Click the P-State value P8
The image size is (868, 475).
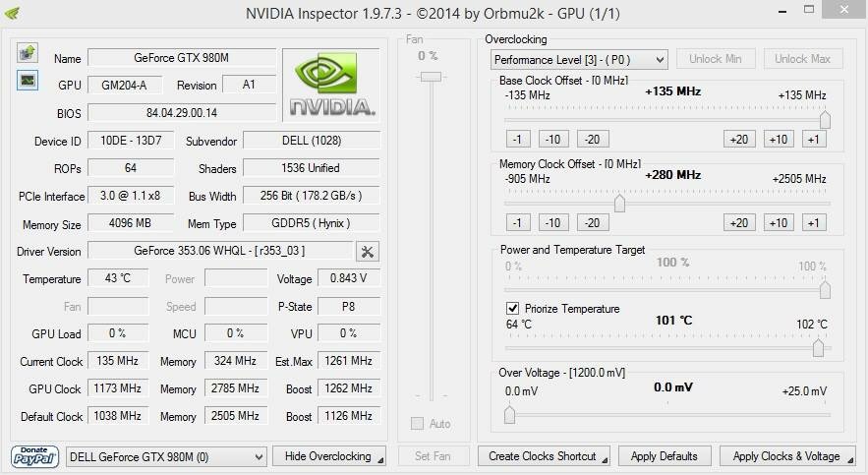click(x=349, y=306)
